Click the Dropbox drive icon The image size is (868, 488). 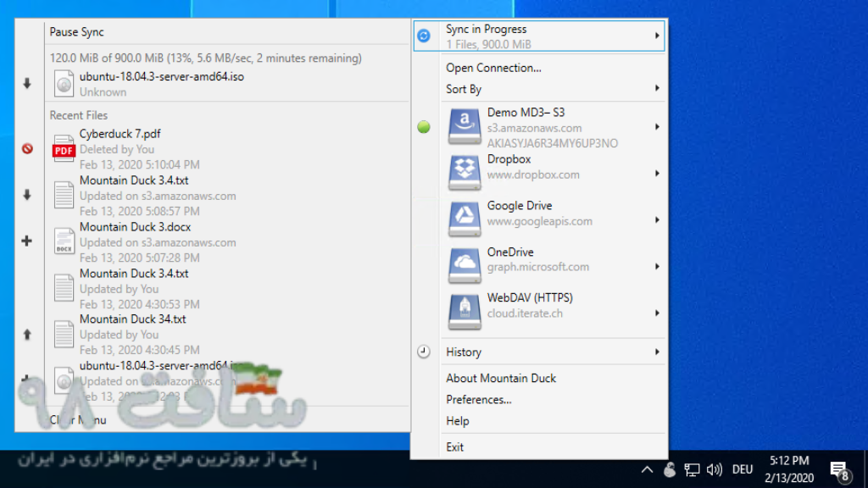pyautogui.click(x=465, y=173)
